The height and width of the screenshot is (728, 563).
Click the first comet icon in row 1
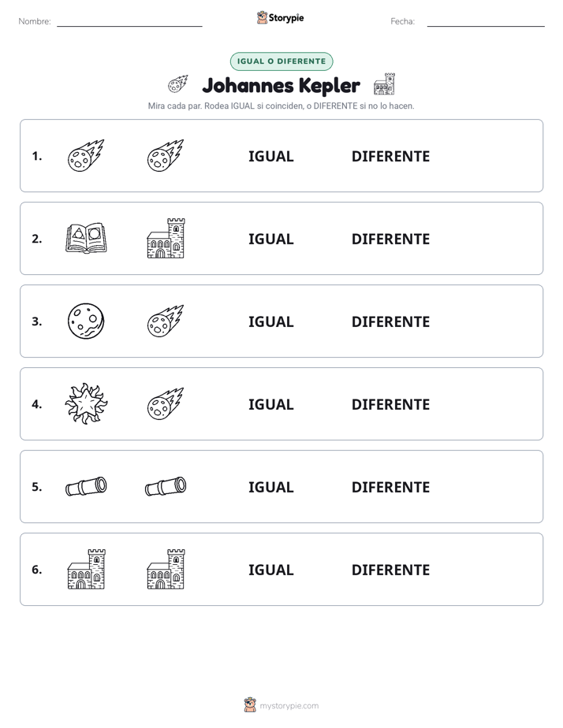tap(86, 155)
